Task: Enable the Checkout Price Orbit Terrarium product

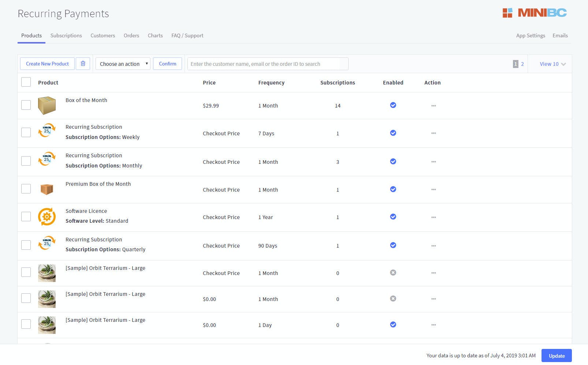Action: coord(393,272)
